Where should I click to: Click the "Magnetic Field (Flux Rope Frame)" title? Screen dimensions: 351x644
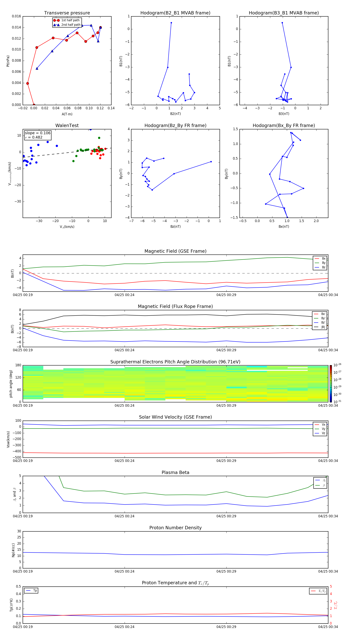175,307
